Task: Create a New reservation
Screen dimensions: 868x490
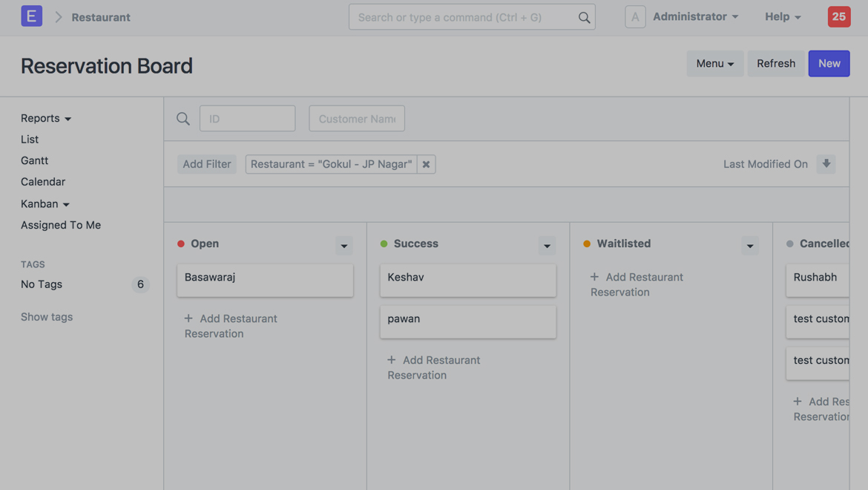Action: [829, 64]
